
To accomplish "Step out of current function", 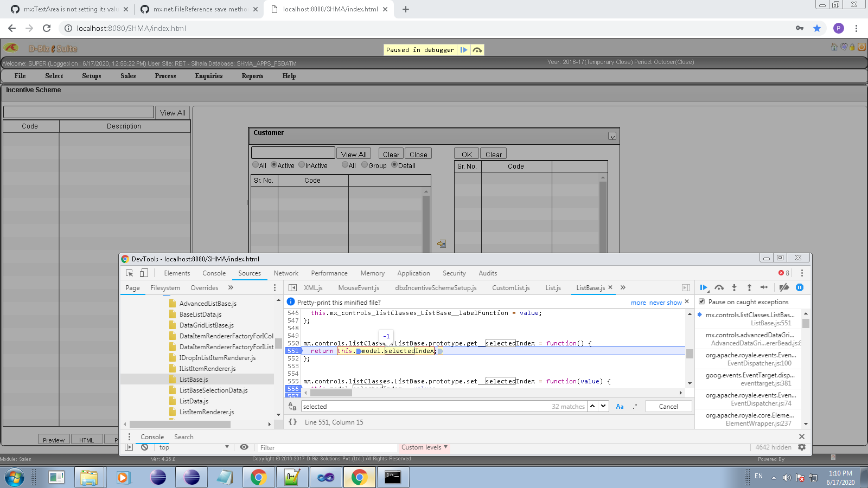I will pyautogui.click(x=749, y=287).
